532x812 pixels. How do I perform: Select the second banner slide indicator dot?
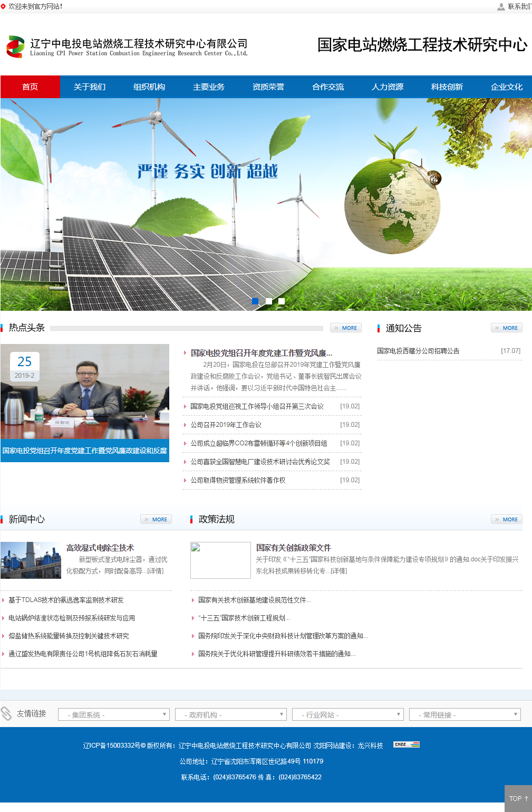pyautogui.click(x=269, y=301)
